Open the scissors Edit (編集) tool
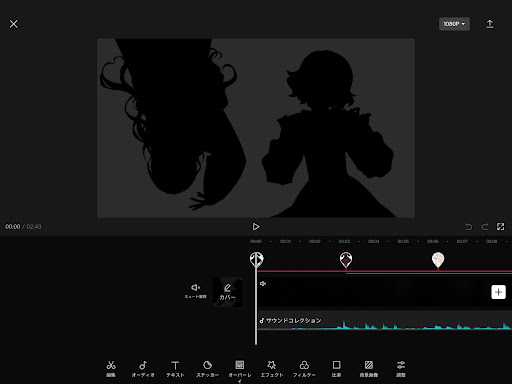The image size is (512, 384). click(x=111, y=368)
